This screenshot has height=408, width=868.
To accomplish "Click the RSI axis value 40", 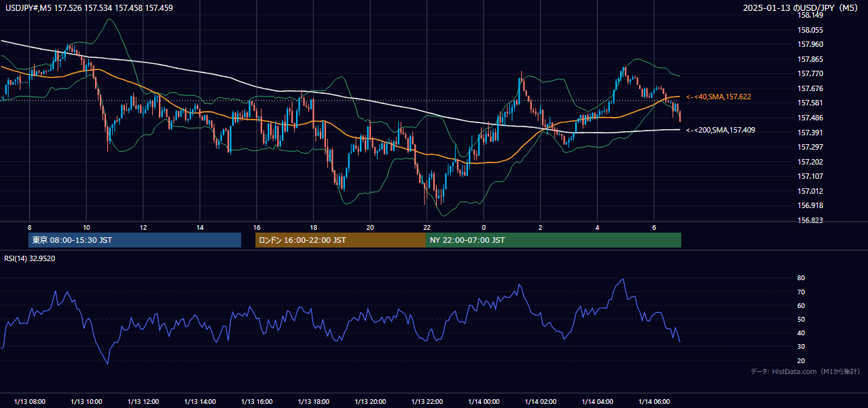I will pyautogui.click(x=801, y=333).
